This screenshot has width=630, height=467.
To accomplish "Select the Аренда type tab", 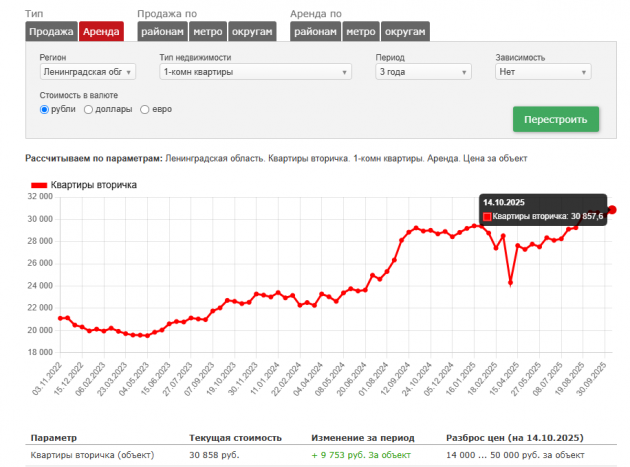I will tap(101, 32).
